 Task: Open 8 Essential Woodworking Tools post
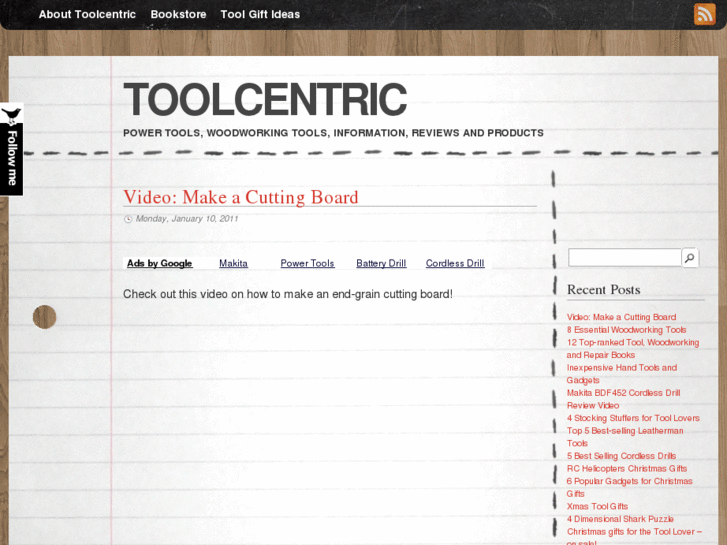[x=626, y=330]
